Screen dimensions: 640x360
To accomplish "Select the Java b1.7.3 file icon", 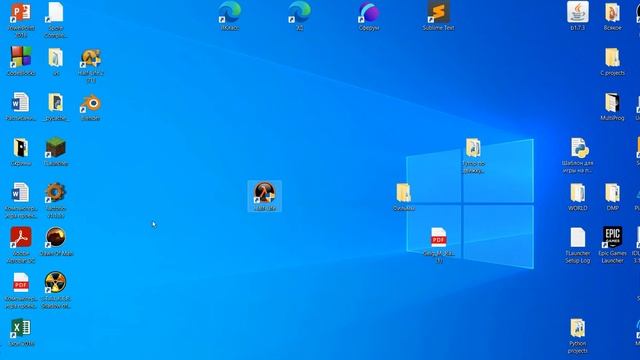I will 578,16.
